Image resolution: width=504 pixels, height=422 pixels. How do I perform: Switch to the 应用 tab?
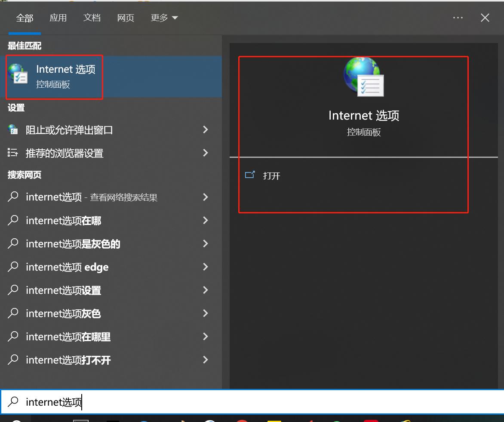click(58, 18)
